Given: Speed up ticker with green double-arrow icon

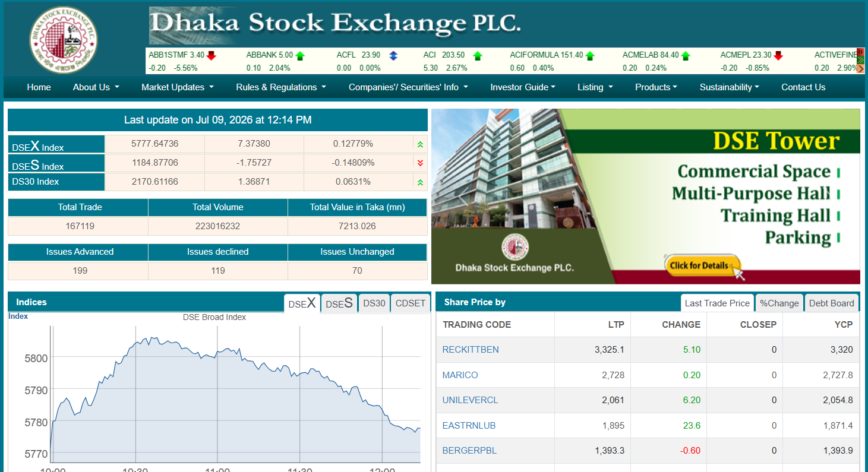Looking at the screenshot, I should [x=860, y=60].
